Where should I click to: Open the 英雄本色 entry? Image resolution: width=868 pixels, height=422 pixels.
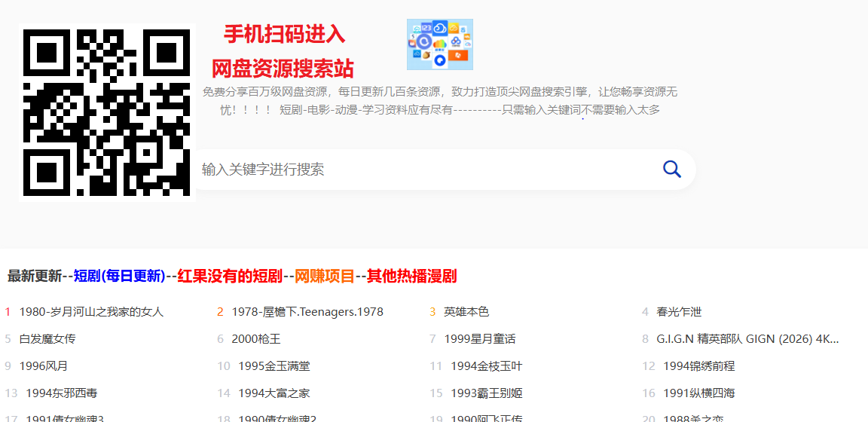pos(466,312)
